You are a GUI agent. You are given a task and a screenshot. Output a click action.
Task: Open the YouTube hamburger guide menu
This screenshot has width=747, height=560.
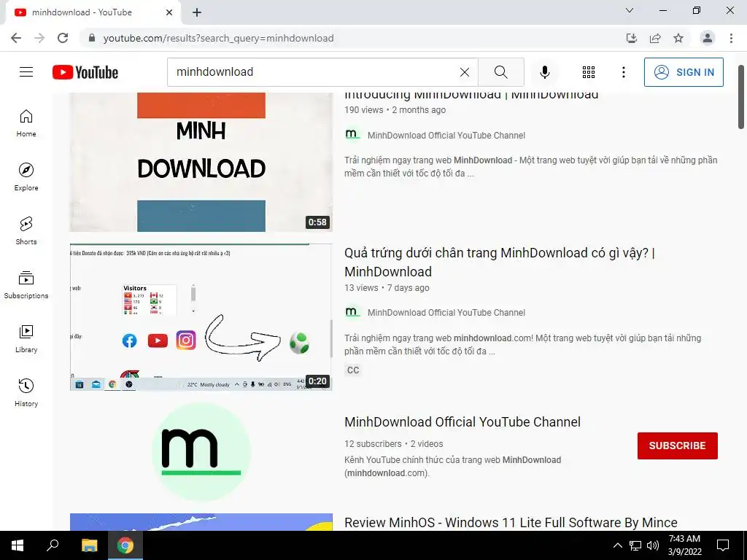(x=26, y=72)
